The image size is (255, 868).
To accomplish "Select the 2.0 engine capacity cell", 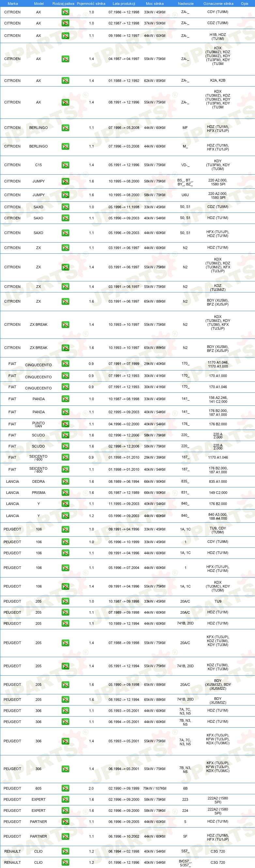I will tap(91, 789).
